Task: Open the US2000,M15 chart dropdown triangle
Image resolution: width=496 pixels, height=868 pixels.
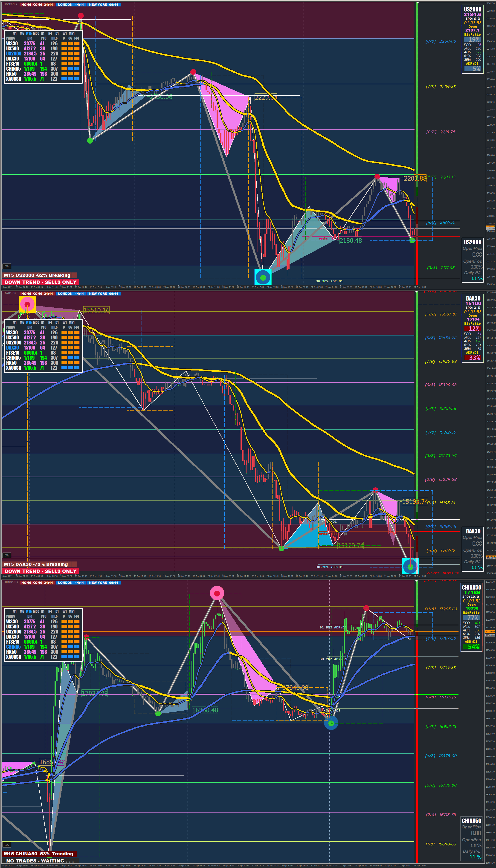Action: [3, 4]
